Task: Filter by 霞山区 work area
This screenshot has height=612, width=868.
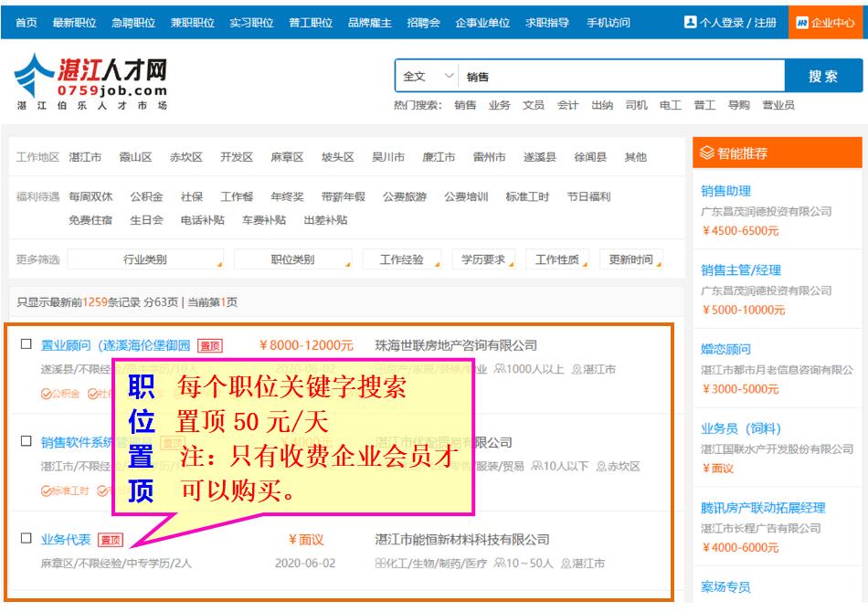Action: click(135, 157)
